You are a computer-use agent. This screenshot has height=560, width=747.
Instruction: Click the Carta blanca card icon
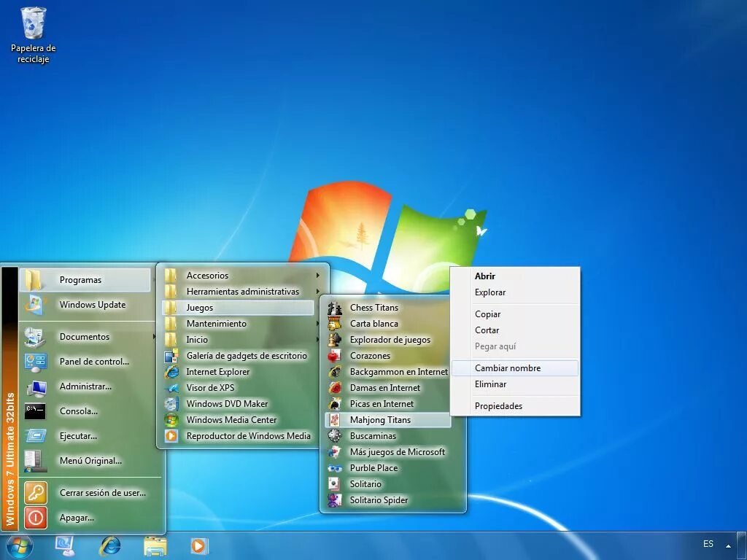pyautogui.click(x=334, y=324)
